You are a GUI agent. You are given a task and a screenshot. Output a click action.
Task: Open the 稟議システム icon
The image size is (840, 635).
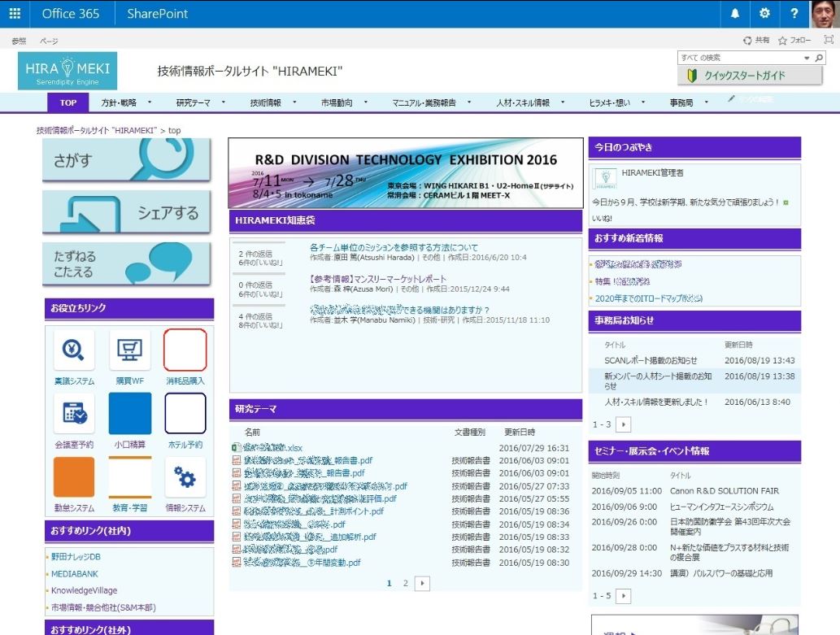(x=74, y=350)
